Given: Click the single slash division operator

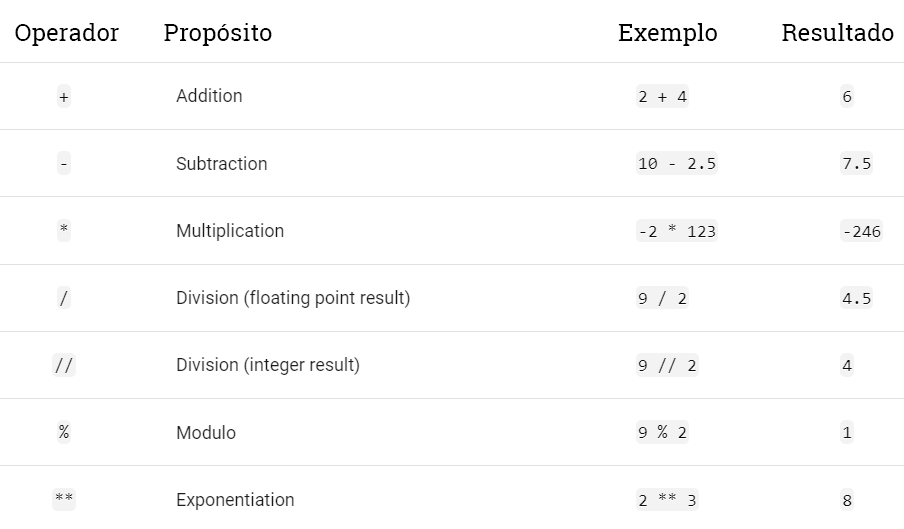Looking at the screenshot, I should tap(64, 298).
